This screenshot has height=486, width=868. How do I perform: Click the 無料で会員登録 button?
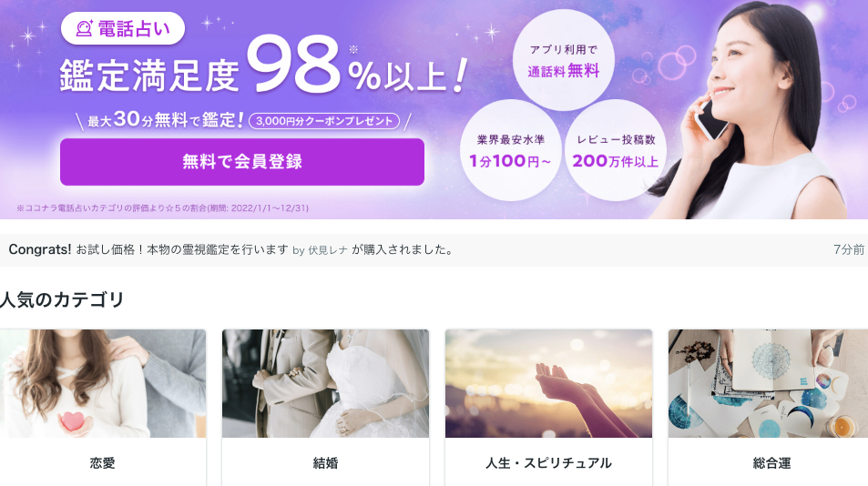pos(242,161)
